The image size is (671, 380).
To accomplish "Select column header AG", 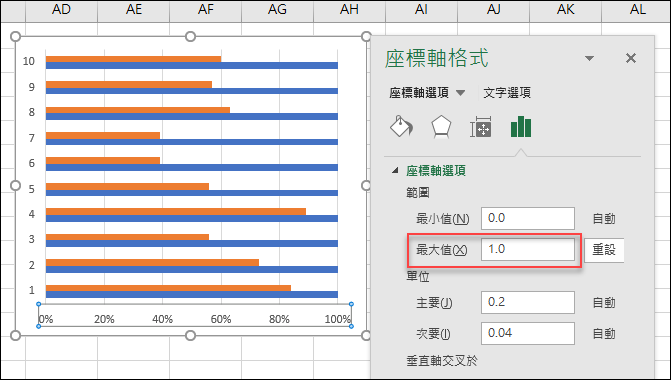I will click(278, 10).
